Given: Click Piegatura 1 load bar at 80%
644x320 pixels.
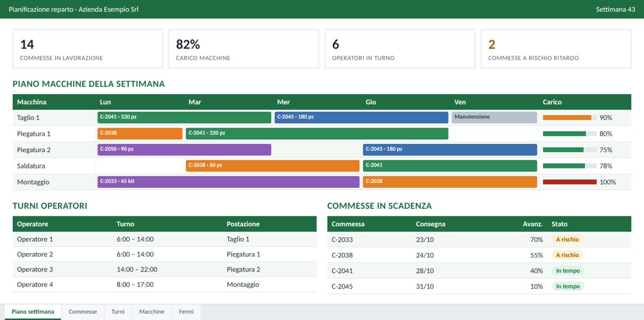Looking at the screenshot, I should pyautogui.click(x=570, y=134).
